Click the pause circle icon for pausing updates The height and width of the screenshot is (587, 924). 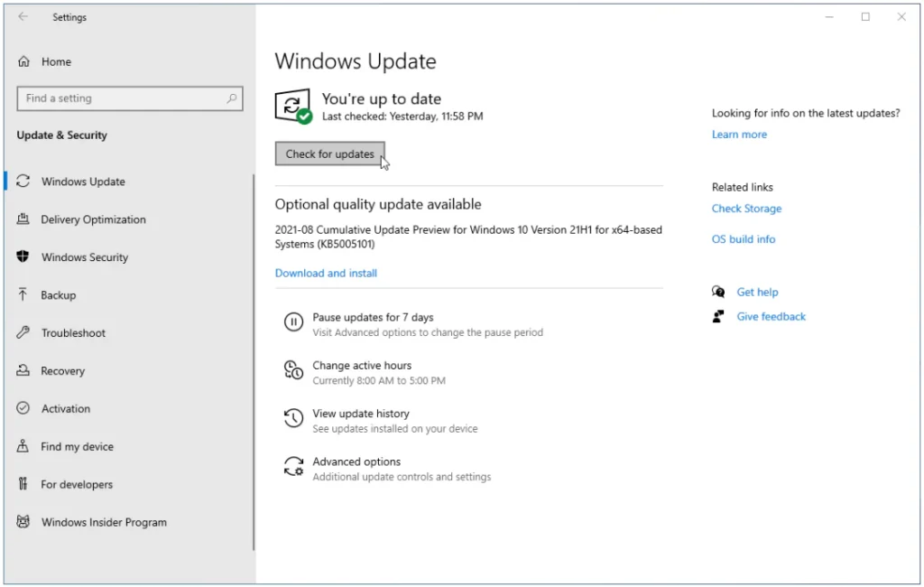click(x=293, y=322)
